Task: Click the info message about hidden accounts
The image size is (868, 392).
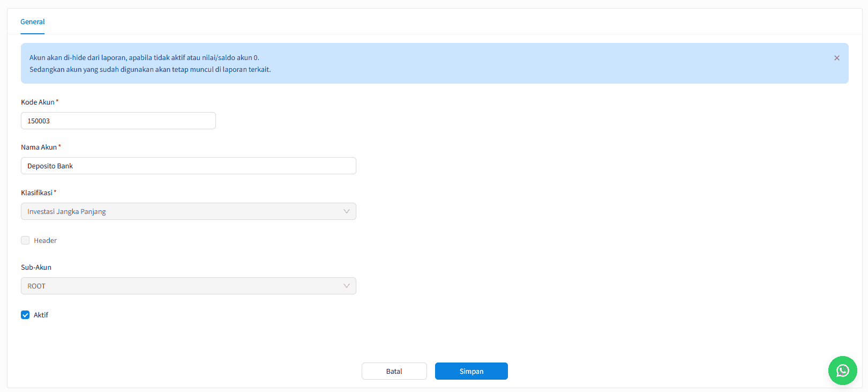Action: click(150, 63)
